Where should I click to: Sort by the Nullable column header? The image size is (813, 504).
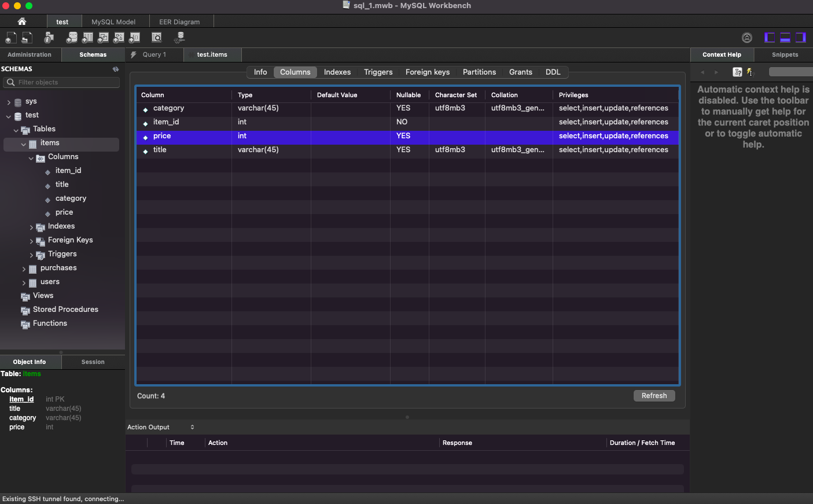click(409, 95)
